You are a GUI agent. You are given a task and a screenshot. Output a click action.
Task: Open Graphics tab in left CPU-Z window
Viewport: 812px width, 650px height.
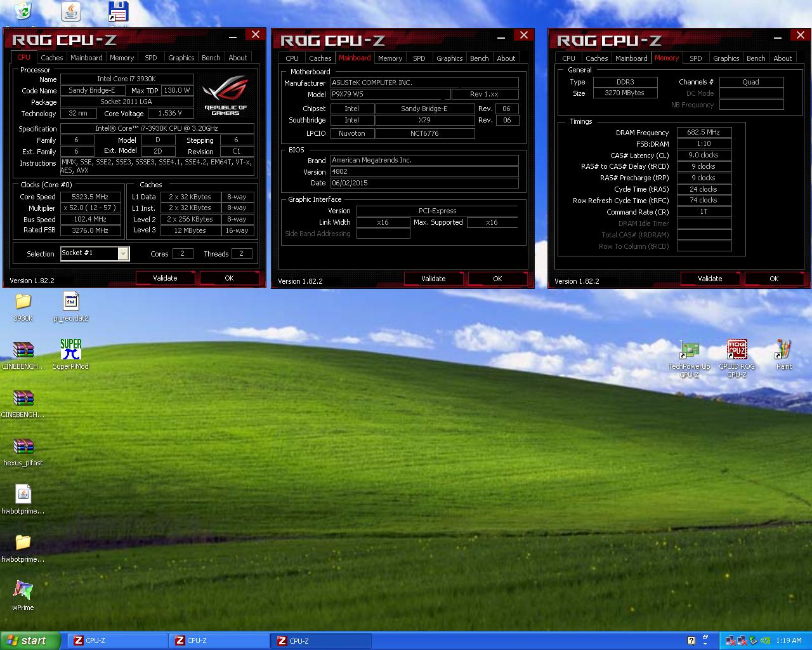[x=181, y=57]
